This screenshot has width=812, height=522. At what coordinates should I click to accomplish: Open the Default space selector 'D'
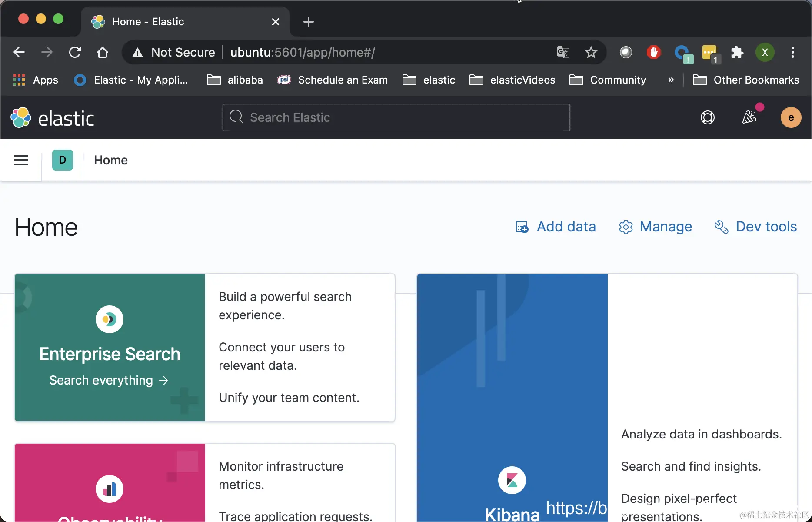63,160
